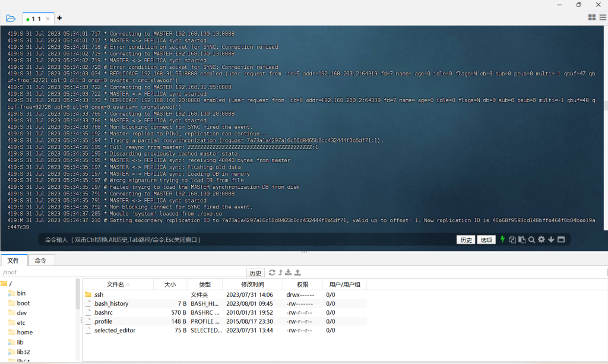Click the grid layout view icon
The width and height of the screenshot is (608, 364).
point(592,18)
